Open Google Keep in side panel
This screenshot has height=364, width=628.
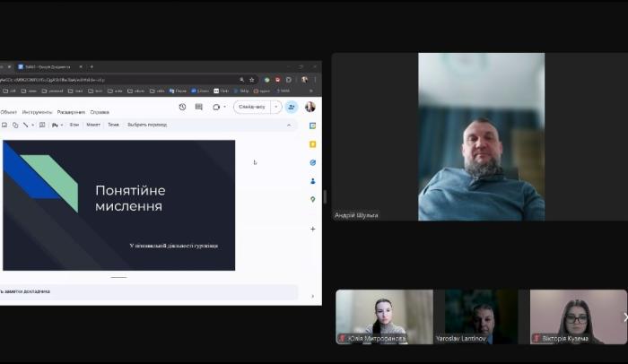(312, 143)
